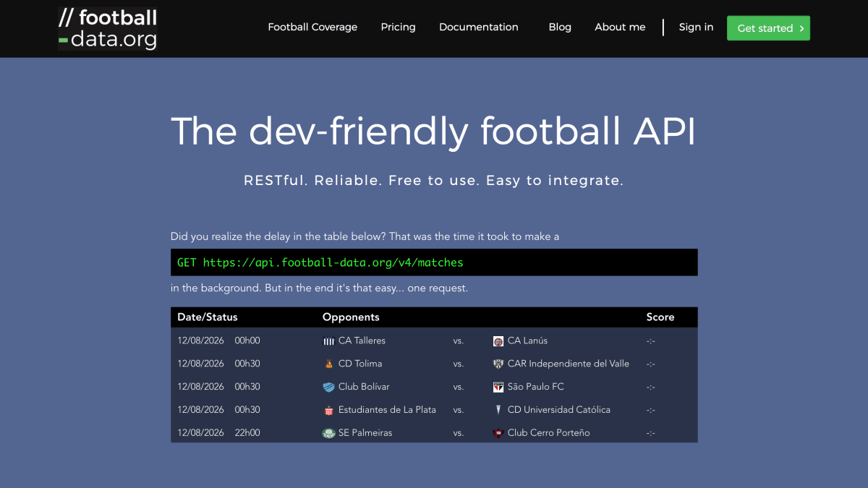Go to the Blog page

[560, 27]
